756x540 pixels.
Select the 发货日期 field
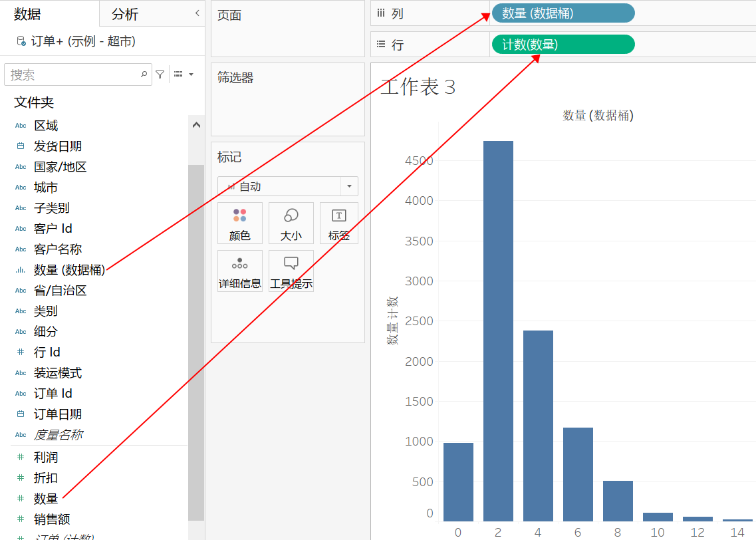(58, 146)
